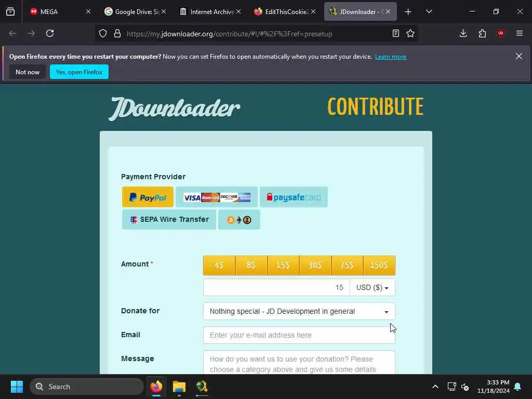Click the JDownloader logo
Image resolution: width=532 pixels, height=399 pixels.
pyautogui.click(x=174, y=109)
